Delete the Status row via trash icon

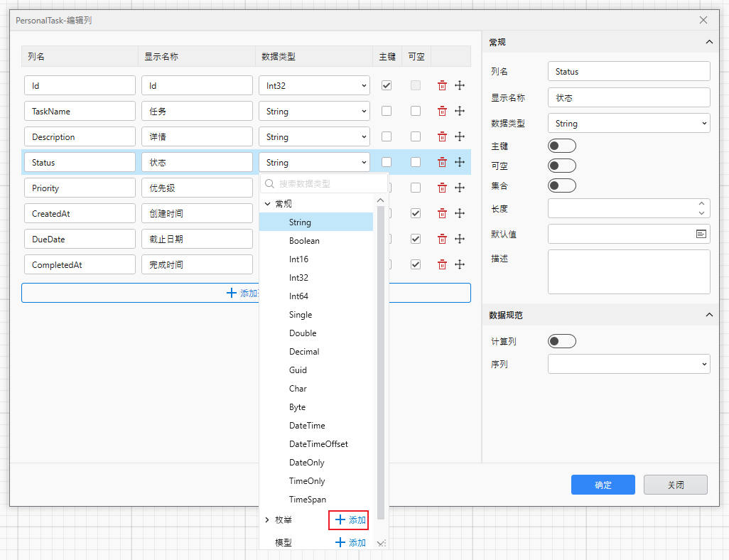pos(442,162)
